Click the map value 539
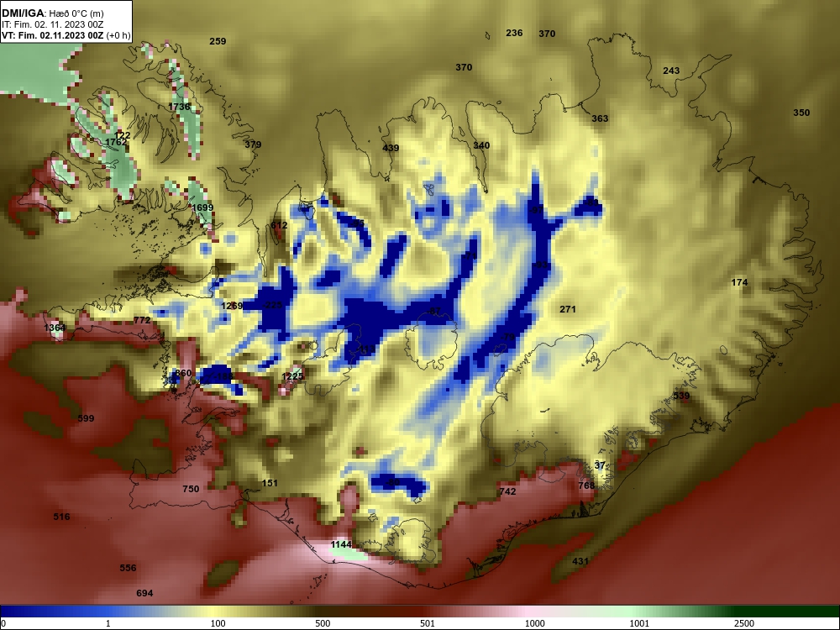 coord(681,396)
